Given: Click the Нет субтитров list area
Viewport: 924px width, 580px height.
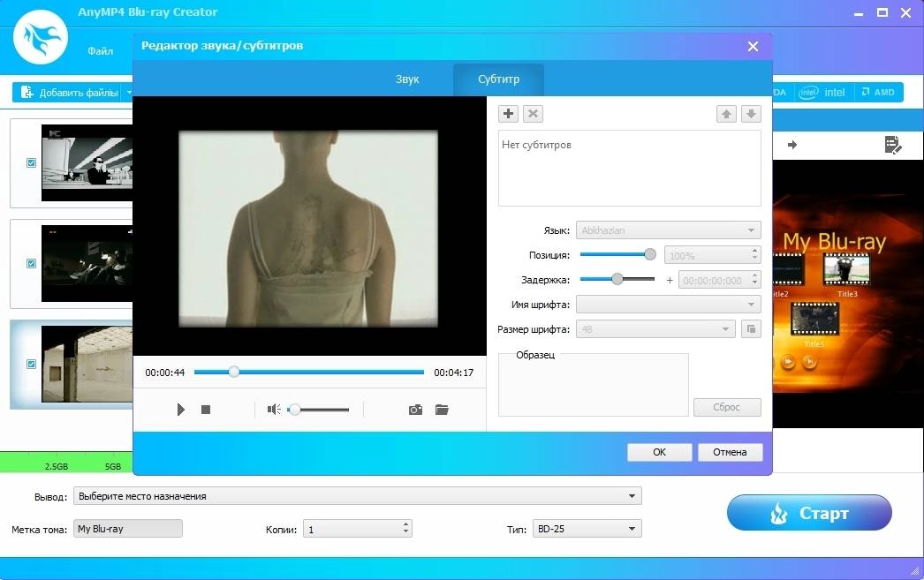Looking at the screenshot, I should (629, 168).
